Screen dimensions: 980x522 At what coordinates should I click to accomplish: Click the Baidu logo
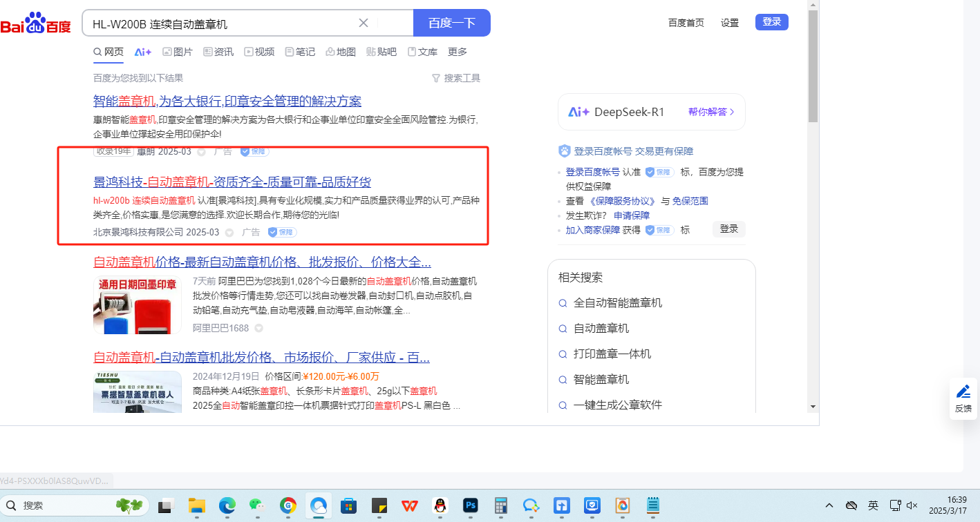click(x=36, y=23)
